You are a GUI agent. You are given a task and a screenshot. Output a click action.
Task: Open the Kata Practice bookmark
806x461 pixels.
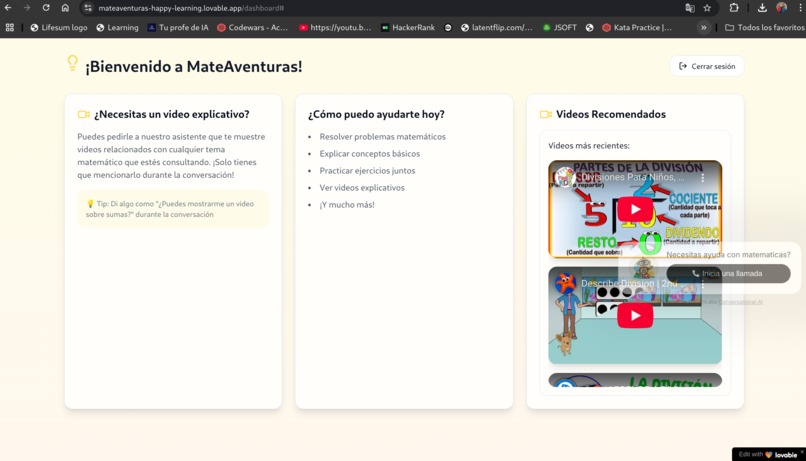[x=637, y=28]
